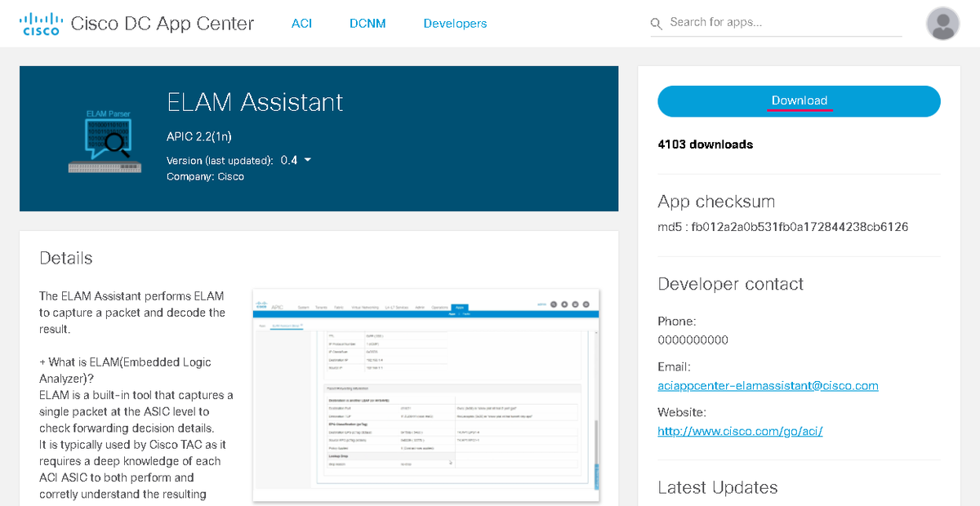Click the Cisco logo

41,24
